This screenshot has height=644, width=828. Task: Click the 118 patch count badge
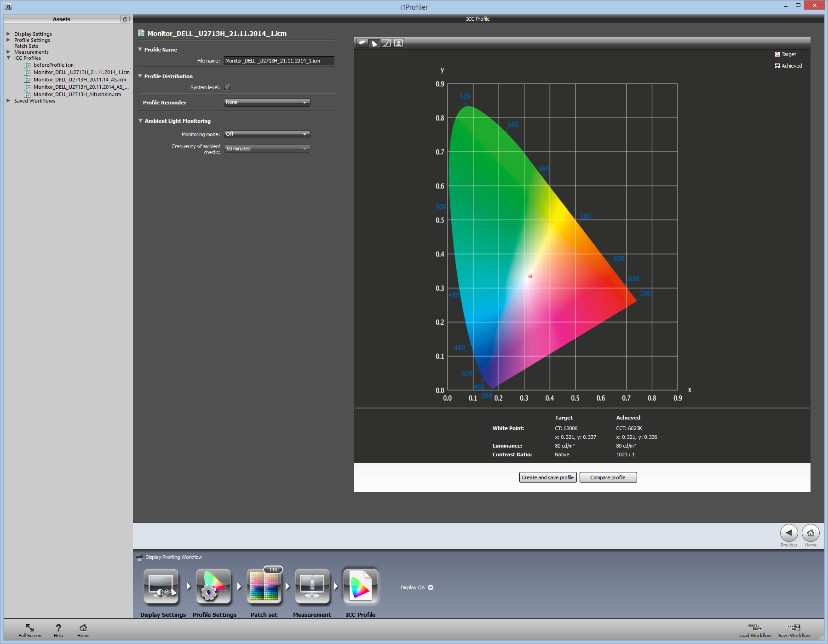coord(273,569)
